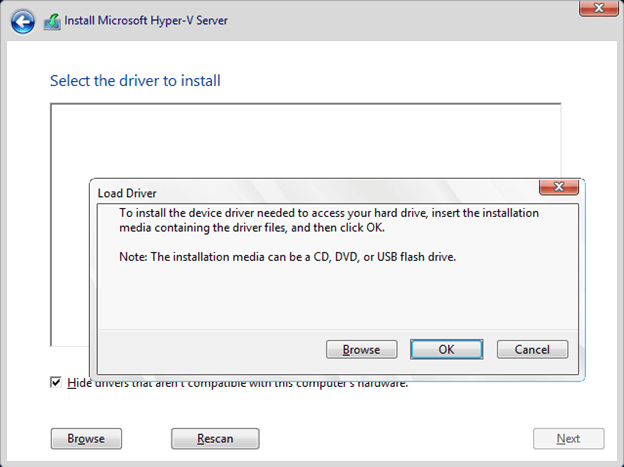Click the Load Driver dialog title bar

tap(300, 192)
